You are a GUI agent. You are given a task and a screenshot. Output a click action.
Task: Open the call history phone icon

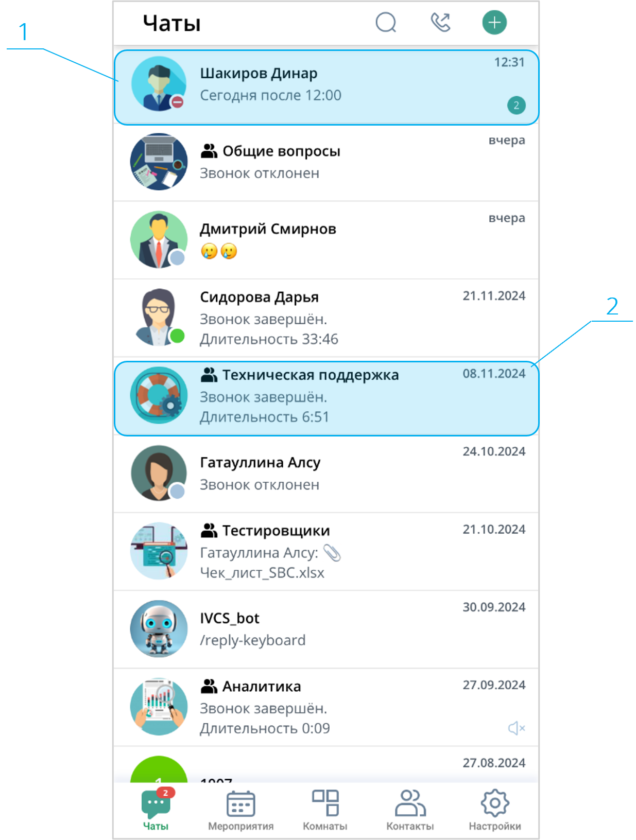pos(440,22)
